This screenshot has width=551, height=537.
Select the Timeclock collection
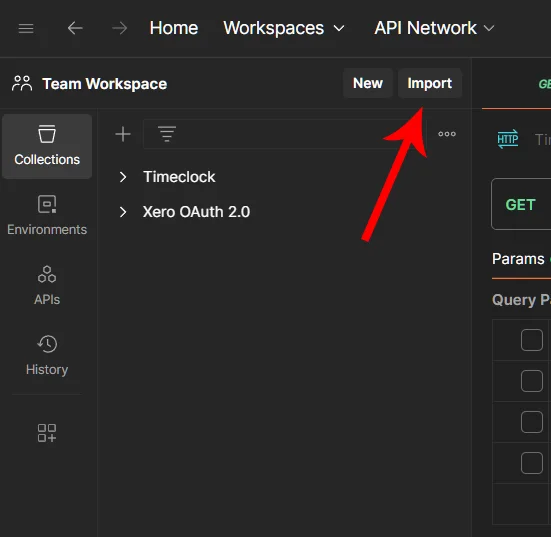pos(179,177)
